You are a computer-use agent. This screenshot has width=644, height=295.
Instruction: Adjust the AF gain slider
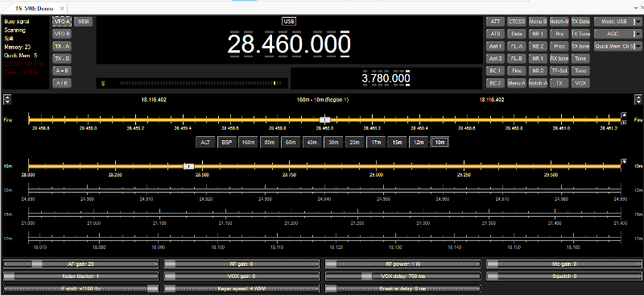tap(80, 264)
